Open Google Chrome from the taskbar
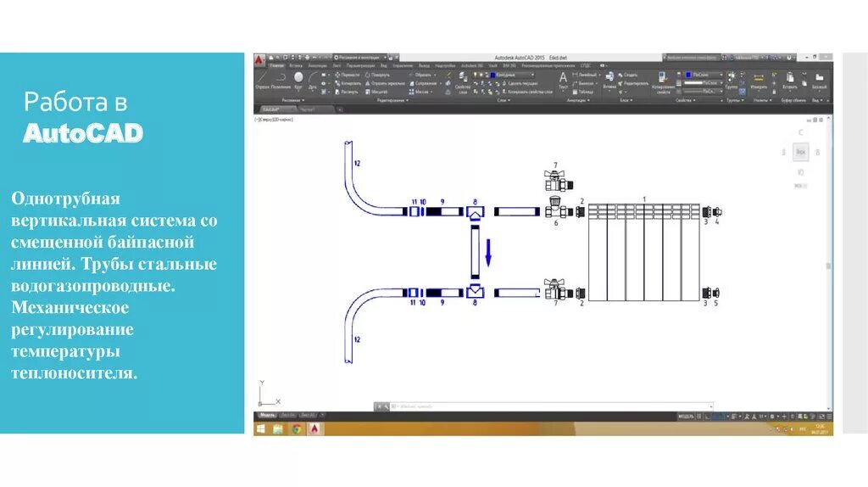 point(297,428)
